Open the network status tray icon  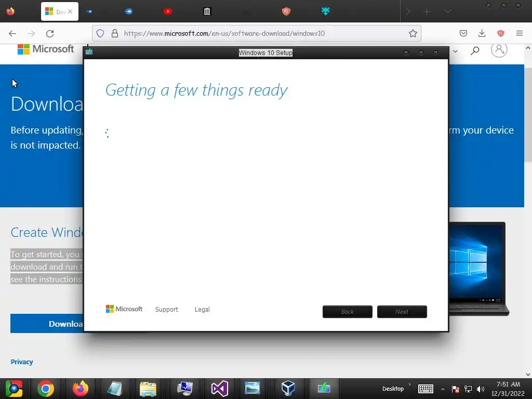click(468, 389)
